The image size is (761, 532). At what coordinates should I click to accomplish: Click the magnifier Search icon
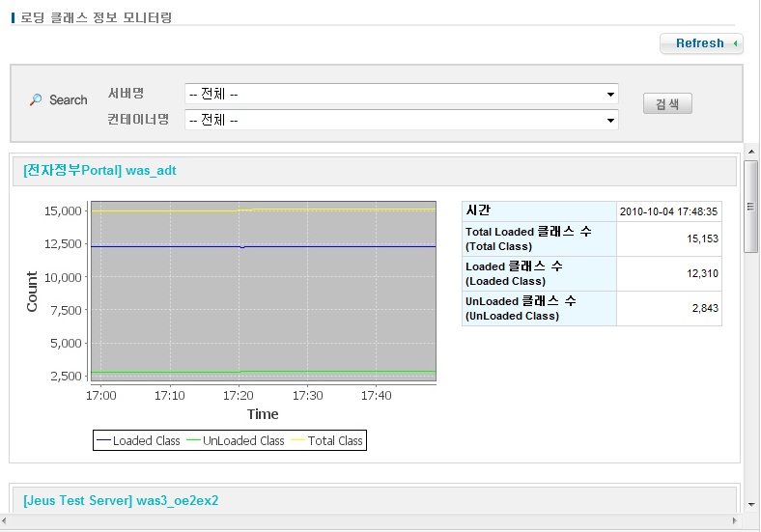[x=36, y=100]
